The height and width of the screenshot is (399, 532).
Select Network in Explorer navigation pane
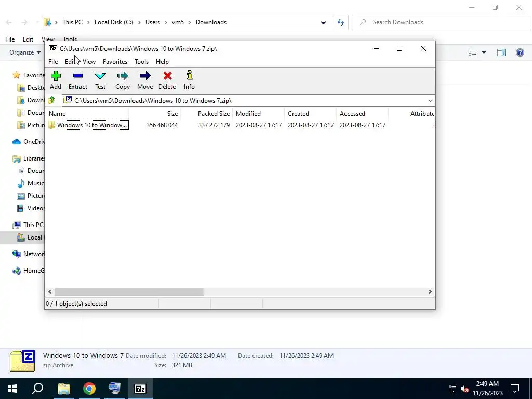pyautogui.click(x=29, y=254)
